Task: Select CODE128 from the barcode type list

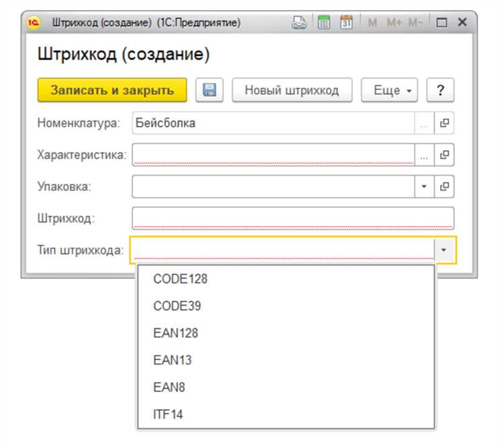Action: pos(180,279)
